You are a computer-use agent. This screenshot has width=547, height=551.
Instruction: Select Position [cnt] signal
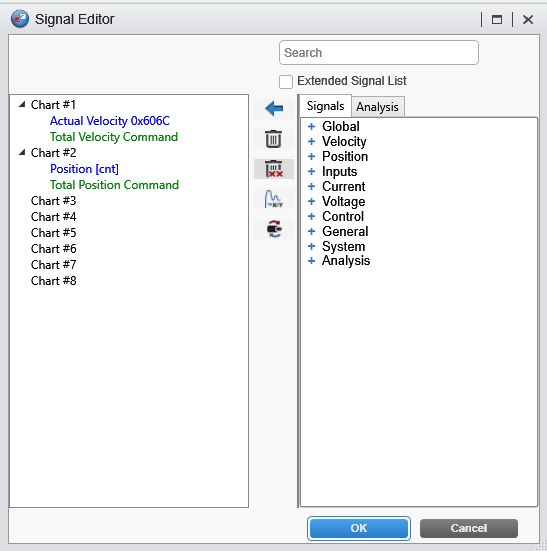pos(84,169)
